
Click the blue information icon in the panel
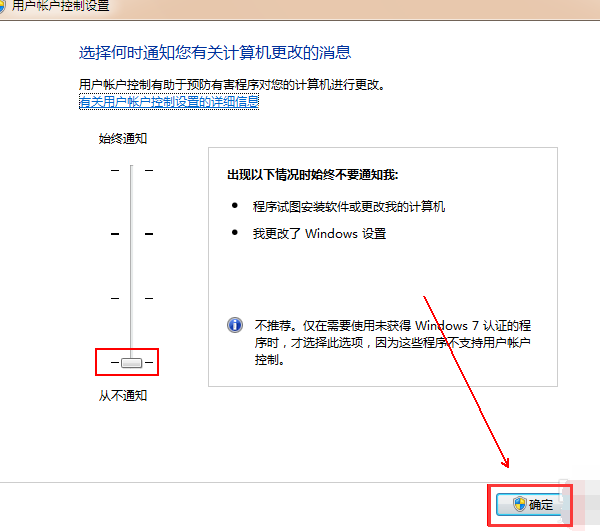235,325
